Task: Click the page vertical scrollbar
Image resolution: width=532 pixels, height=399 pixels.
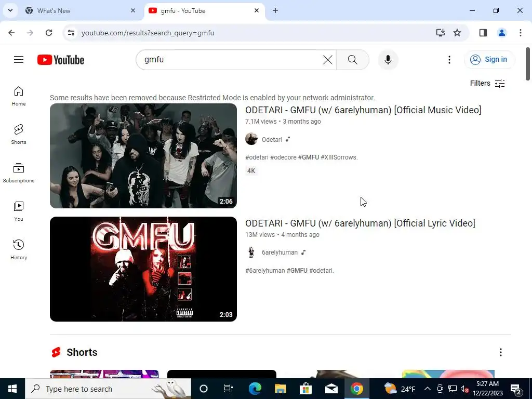Action: click(x=528, y=64)
